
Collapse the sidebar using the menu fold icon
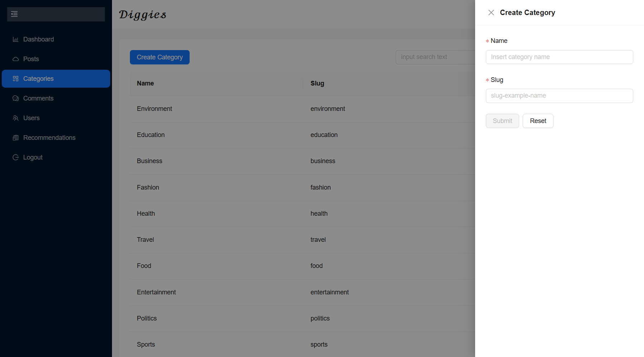coord(14,14)
